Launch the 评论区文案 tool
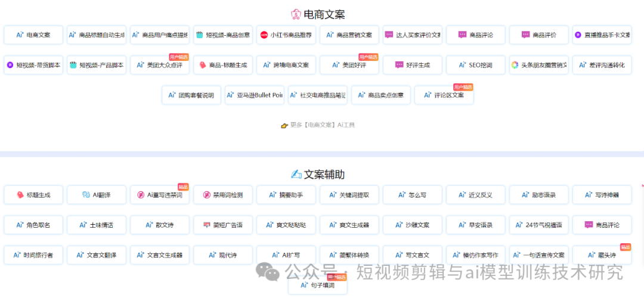This screenshot has height=298, width=644. coord(444,95)
